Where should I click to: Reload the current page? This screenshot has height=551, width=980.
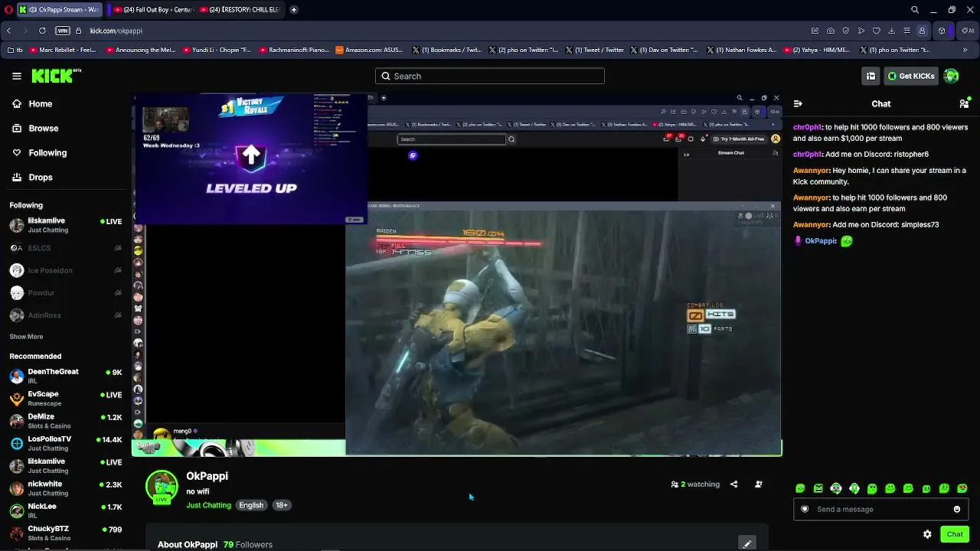coord(42,31)
